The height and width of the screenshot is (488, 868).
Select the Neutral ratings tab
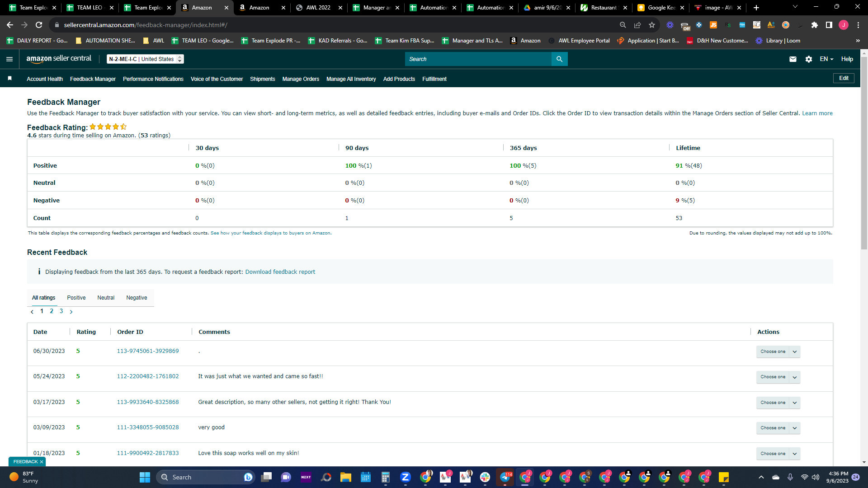(x=106, y=298)
